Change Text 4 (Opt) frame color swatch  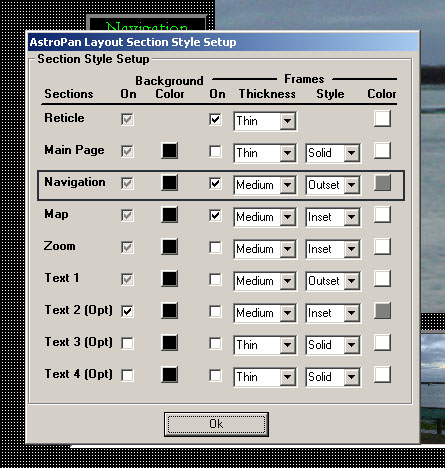pos(382,375)
